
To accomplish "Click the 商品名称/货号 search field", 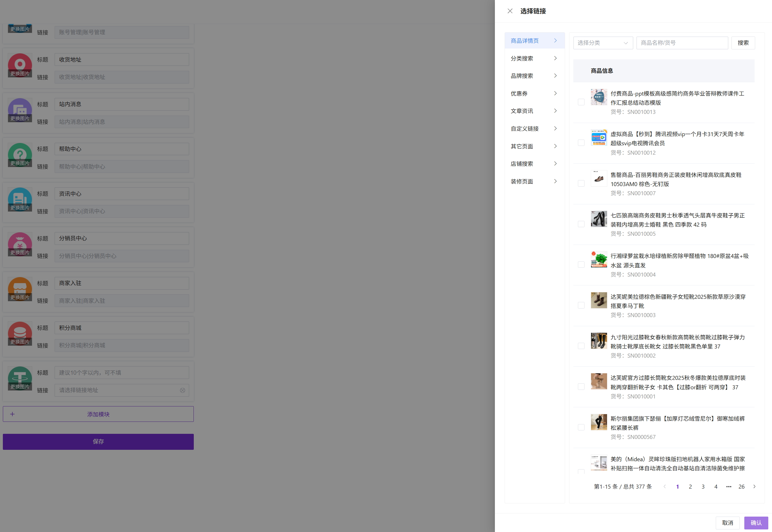I will click(682, 43).
